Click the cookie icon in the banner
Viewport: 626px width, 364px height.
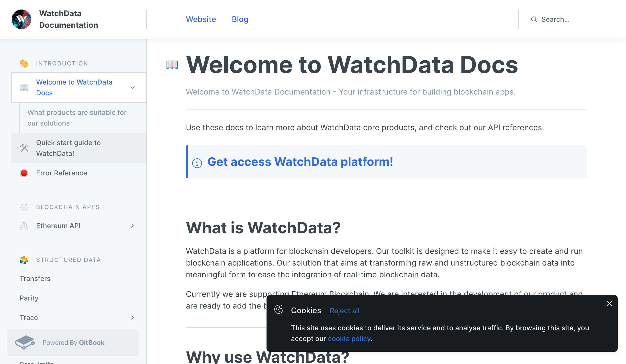point(279,310)
